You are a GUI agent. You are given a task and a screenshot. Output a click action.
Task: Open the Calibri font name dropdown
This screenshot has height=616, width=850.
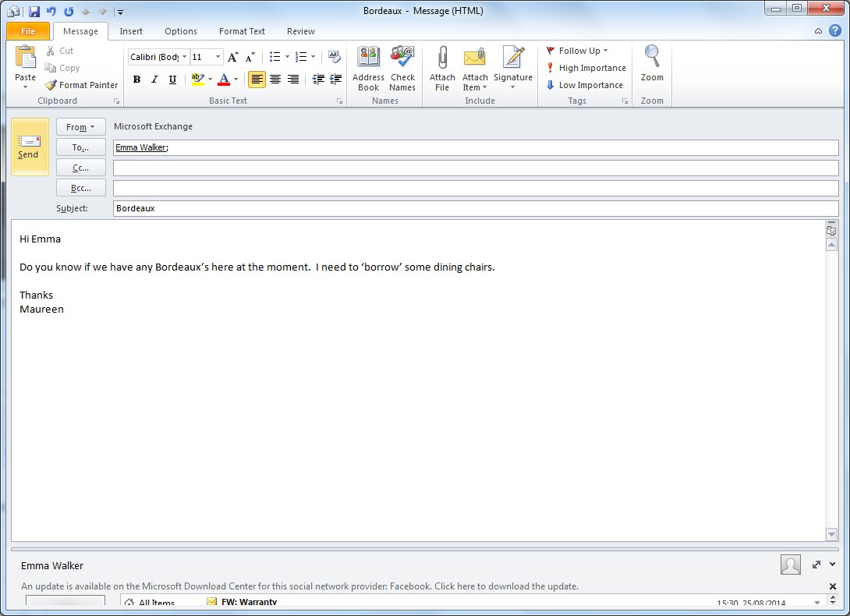tap(184, 57)
